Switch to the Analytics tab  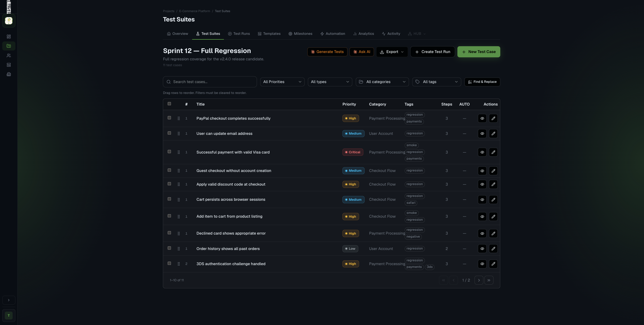pos(363,34)
